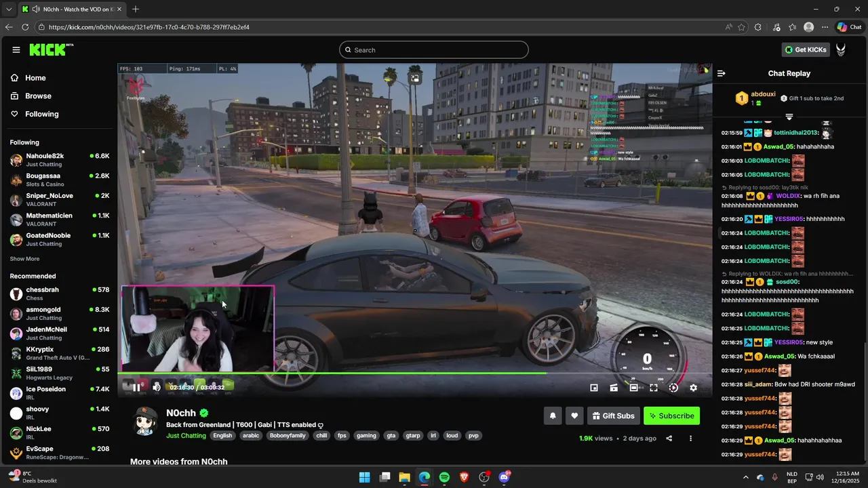Open recommended channel chessbrah

point(60,293)
